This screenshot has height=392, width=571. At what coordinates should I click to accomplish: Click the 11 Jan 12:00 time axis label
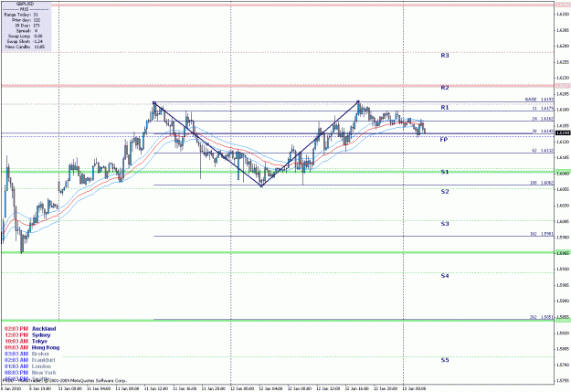tap(156, 388)
